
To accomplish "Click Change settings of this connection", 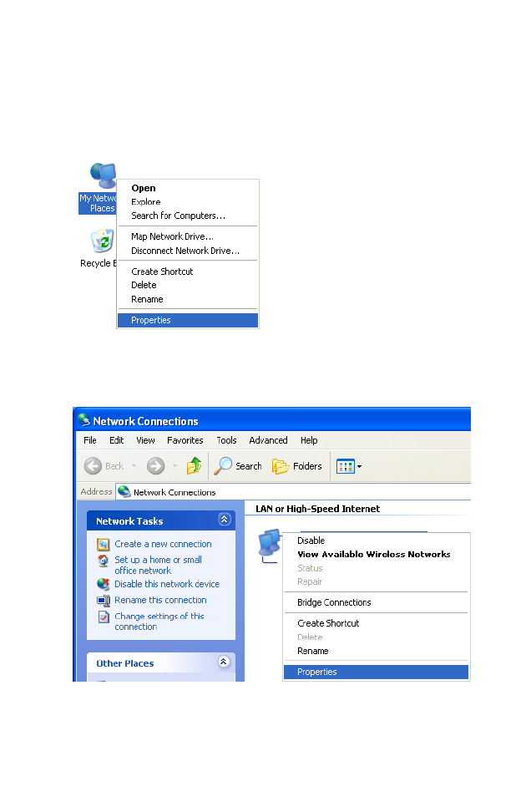I will pyautogui.click(x=159, y=622).
